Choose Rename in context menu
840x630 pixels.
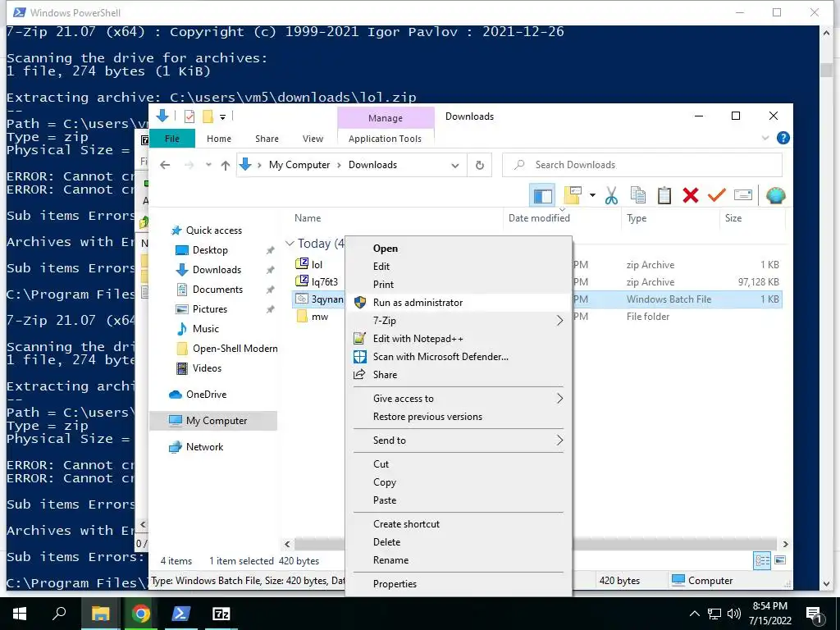pyautogui.click(x=459, y=560)
